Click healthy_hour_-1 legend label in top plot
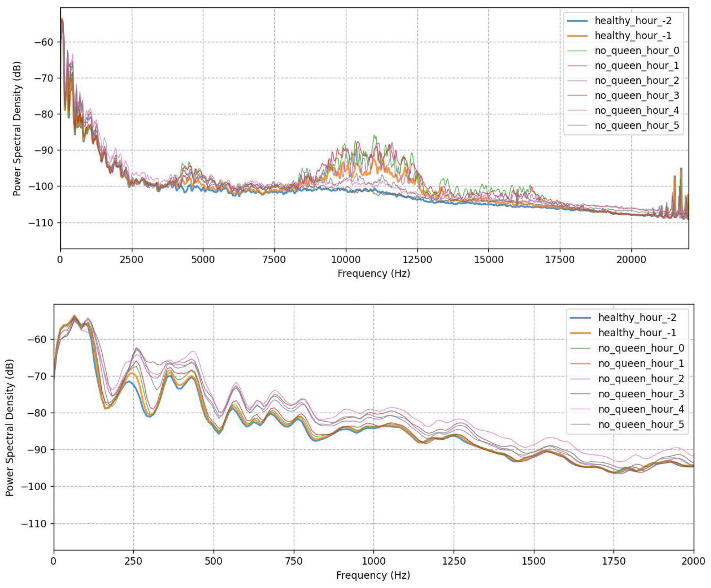This screenshot has width=711, height=588. (x=633, y=36)
